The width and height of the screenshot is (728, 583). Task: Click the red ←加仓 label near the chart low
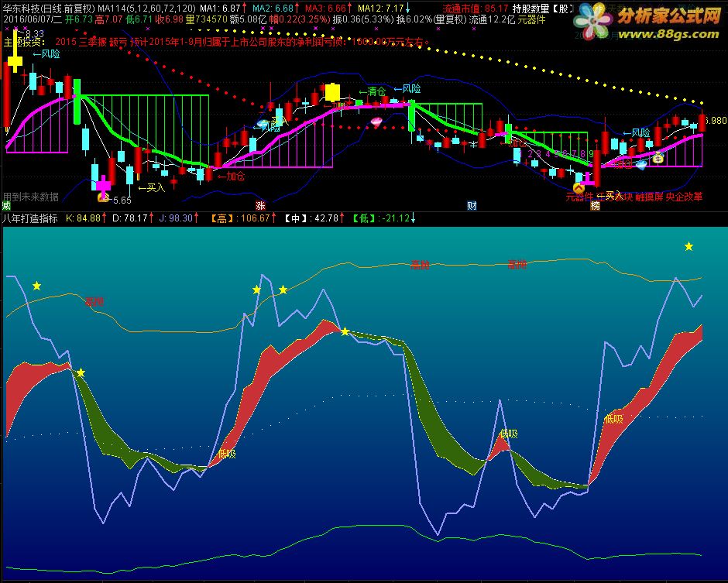231,176
